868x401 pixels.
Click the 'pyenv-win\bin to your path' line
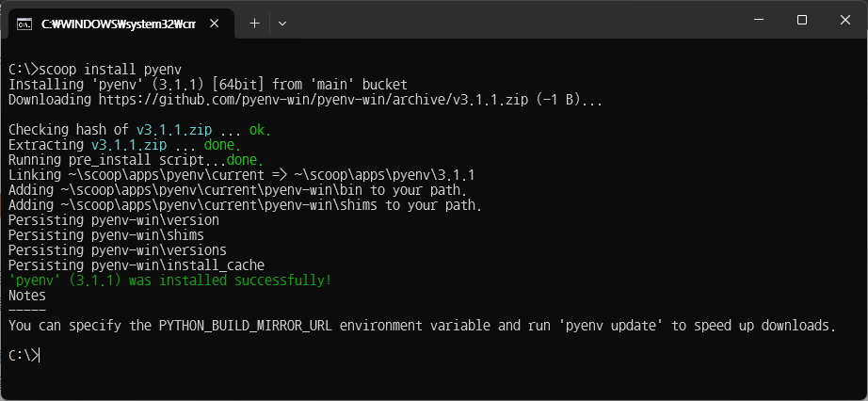coord(237,190)
